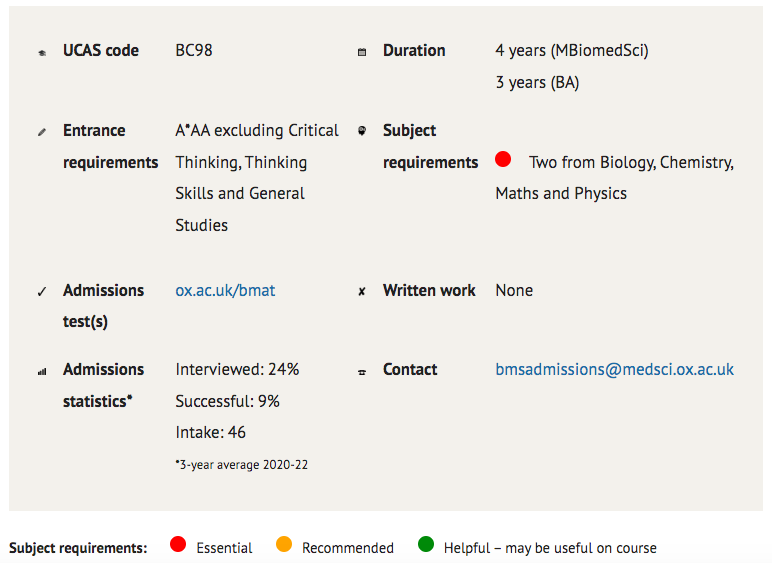This screenshot has width=772, height=563.
Task: Click the red dot before Two from Biology
Action: 503,159
